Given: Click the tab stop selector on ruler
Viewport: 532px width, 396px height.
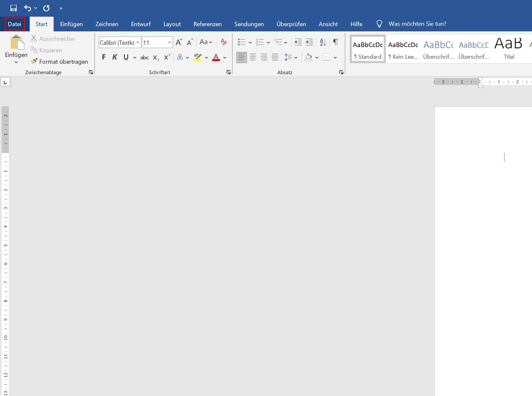Looking at the screenshot, I should (x=5, y=82).
